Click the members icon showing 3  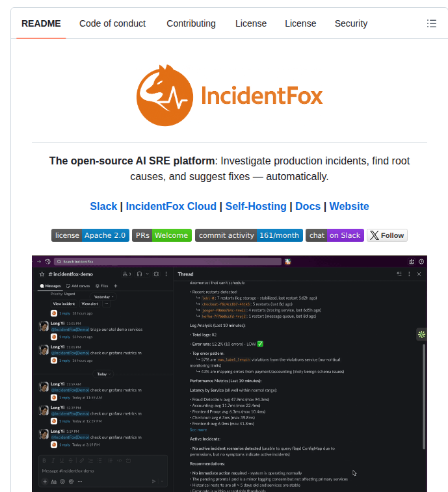click(127, 274)
